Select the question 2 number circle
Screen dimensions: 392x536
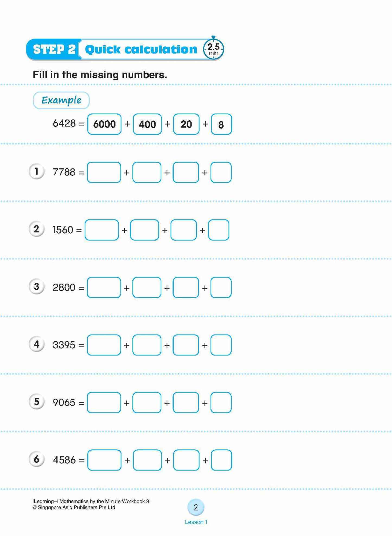(36, 229)
